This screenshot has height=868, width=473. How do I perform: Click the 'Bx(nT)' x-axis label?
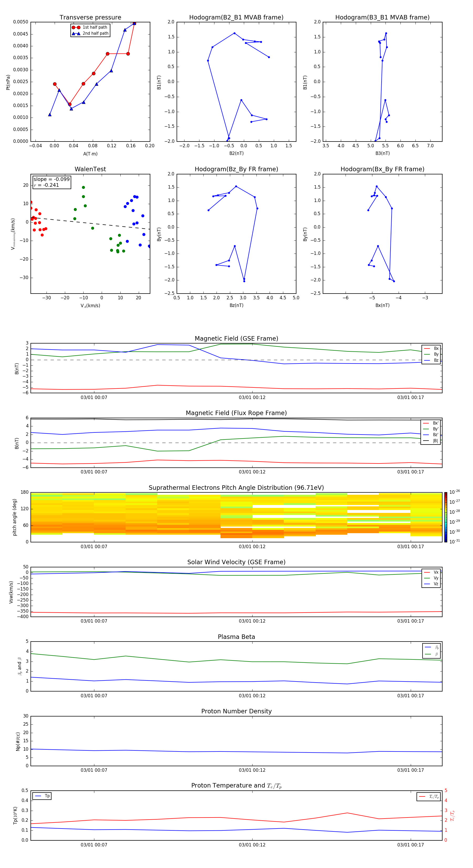(x=382, y=305)
